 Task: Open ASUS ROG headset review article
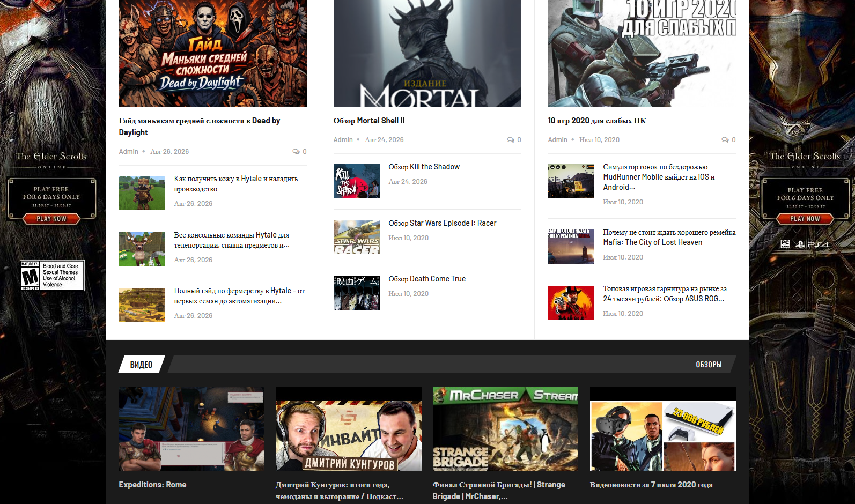point(665,294)
